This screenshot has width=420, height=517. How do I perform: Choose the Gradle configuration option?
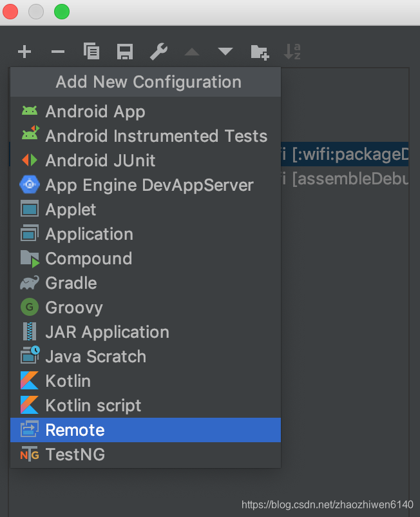click(x=71, y=283)
